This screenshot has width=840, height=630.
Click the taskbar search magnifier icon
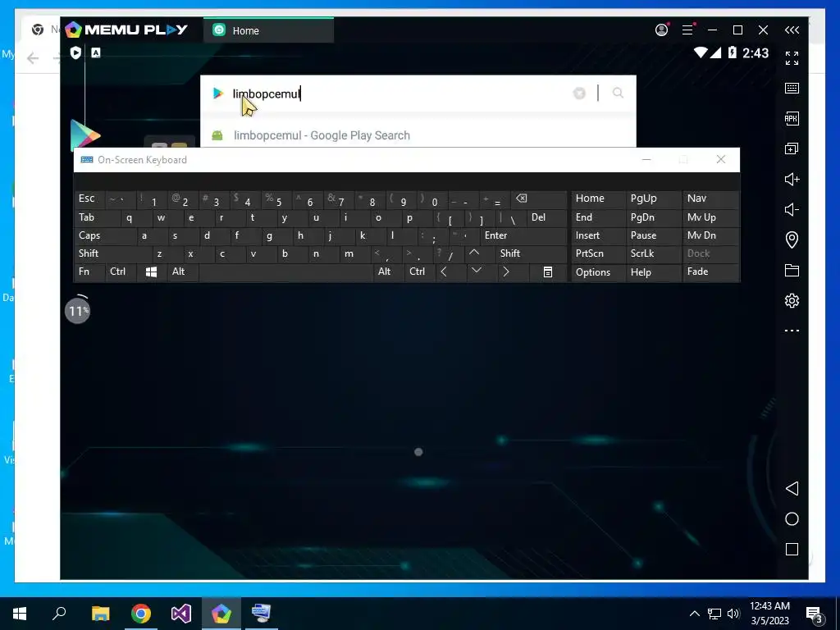click(59, 614)
